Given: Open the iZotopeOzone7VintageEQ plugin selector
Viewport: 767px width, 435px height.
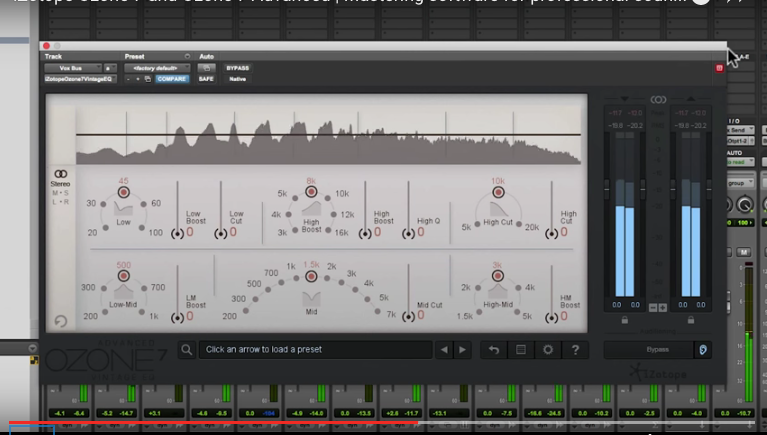Looking at the screenshot, I should [x=81, y=79].
